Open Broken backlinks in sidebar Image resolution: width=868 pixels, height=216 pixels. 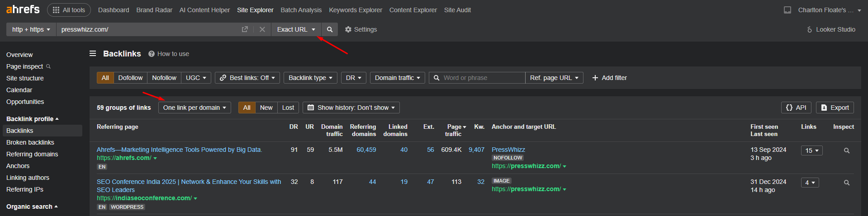(30, 142)
